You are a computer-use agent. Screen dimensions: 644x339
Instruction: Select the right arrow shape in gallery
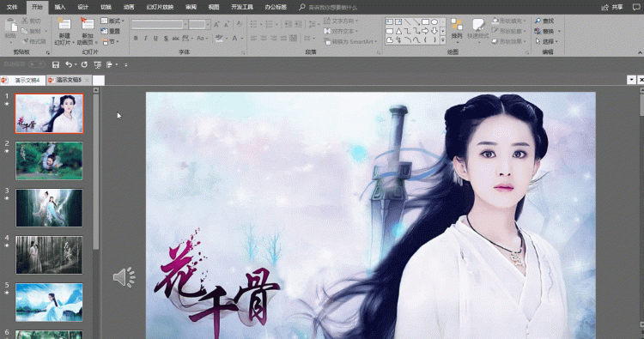click(426, 31)
